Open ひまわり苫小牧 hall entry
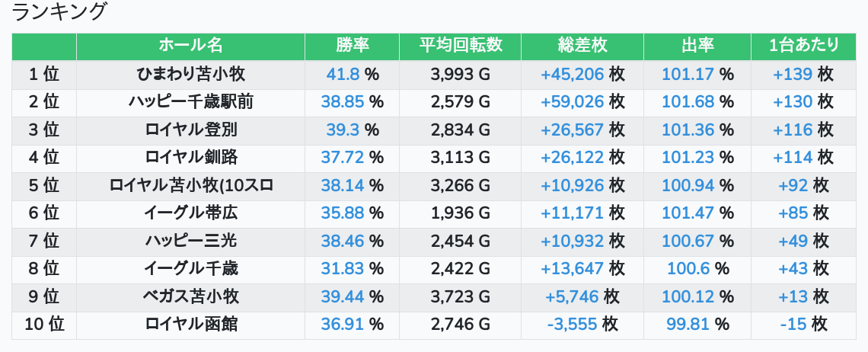868x352 pixels. [190, 74]
